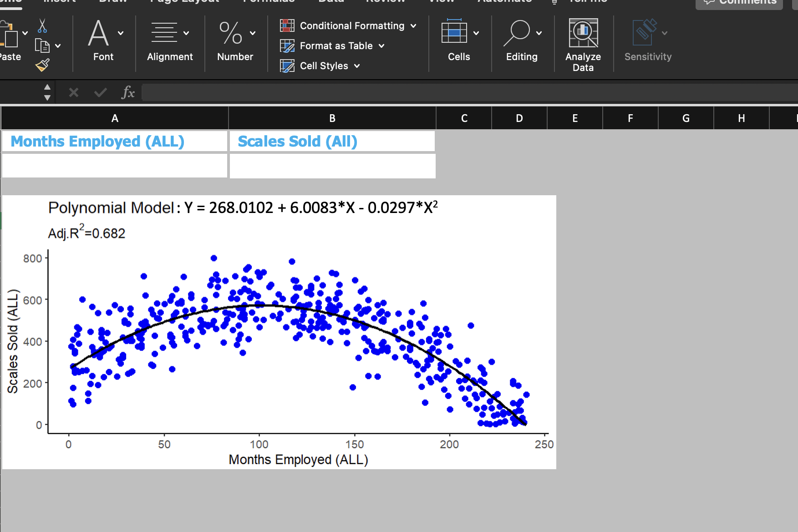Viewport: 798px width, 532px height.
Task: Open the Font group icon
Action: pyautogui.click(x=99, y=33)
